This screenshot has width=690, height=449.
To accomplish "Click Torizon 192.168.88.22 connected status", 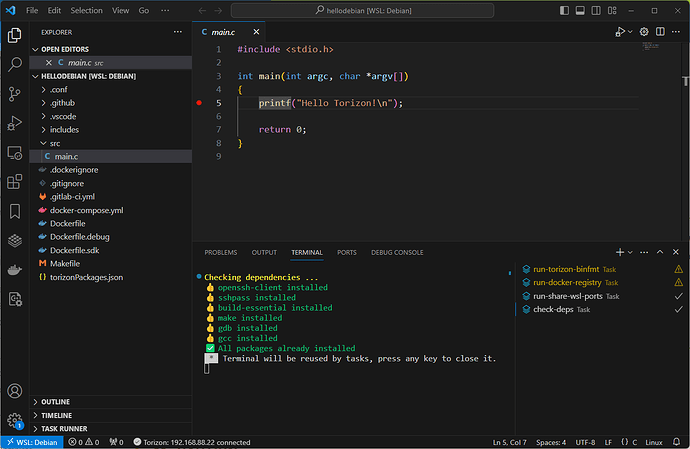I will 192,442.
